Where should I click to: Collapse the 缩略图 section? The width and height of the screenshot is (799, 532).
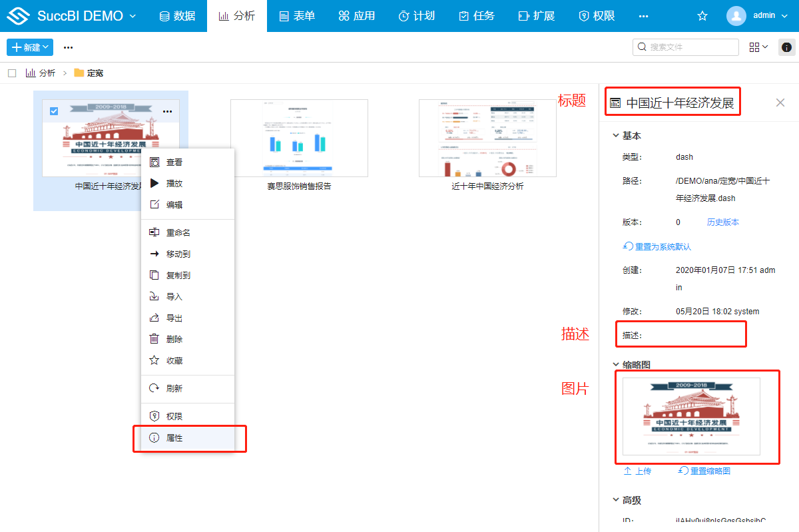coord(615,365)
